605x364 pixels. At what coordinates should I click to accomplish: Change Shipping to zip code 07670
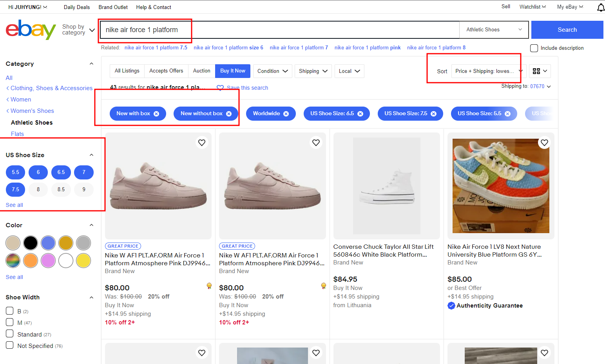[x=540, y=87]
